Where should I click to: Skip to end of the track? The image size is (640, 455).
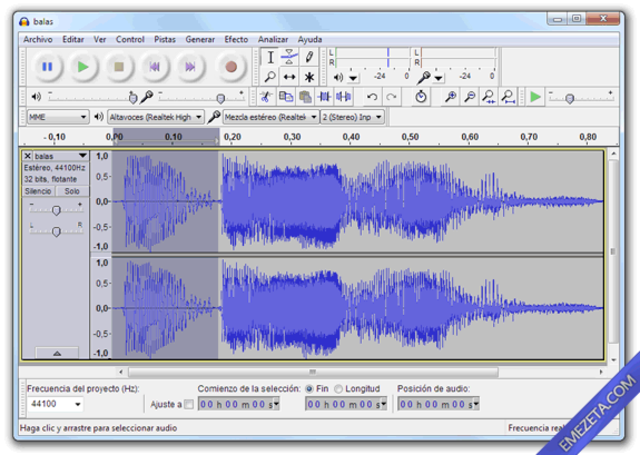pyautogui.click(x=190, y=67)
